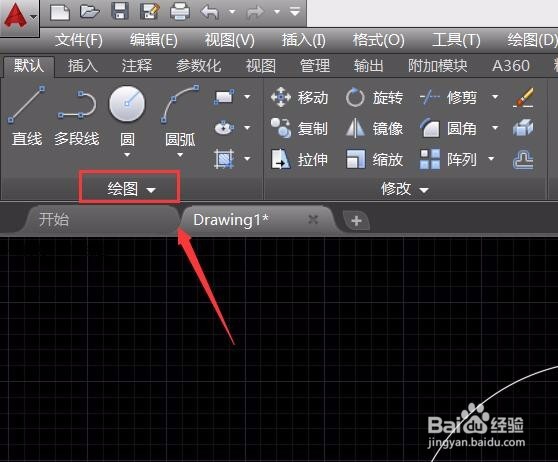Image resolution: width=558 pixels, height=462 pixels.
Task: Add a new drawing tab with plus
Action: (356, 221)
